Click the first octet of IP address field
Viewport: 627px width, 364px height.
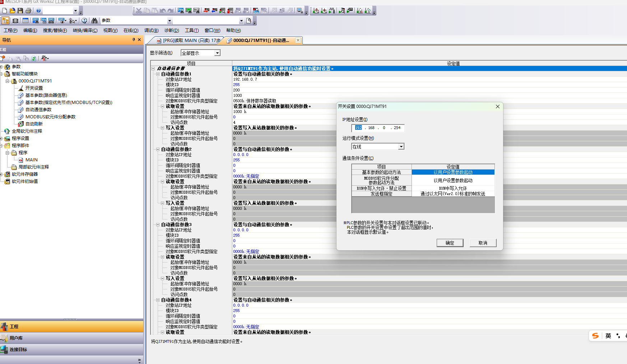pyautogui.click(x=358, y=128)
